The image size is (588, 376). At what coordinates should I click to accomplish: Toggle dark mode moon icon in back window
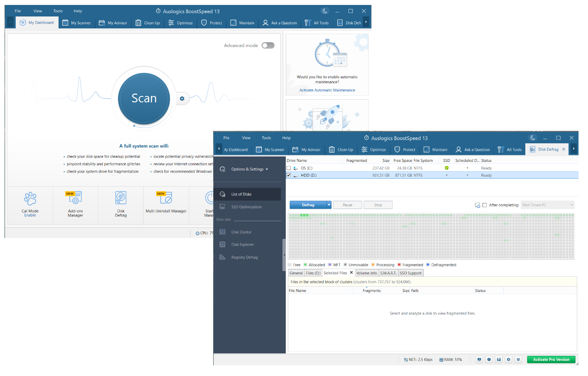(x=325, y=11)
